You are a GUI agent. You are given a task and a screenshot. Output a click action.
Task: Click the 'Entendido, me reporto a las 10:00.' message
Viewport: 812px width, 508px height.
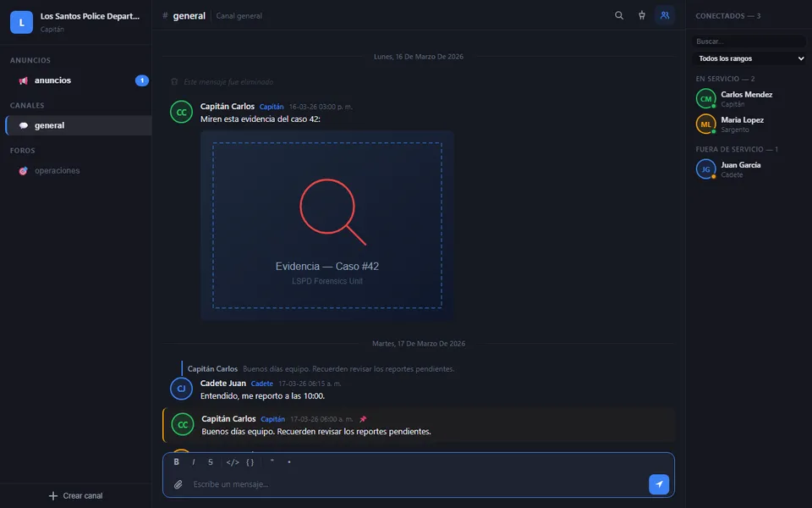click(262, 396)
